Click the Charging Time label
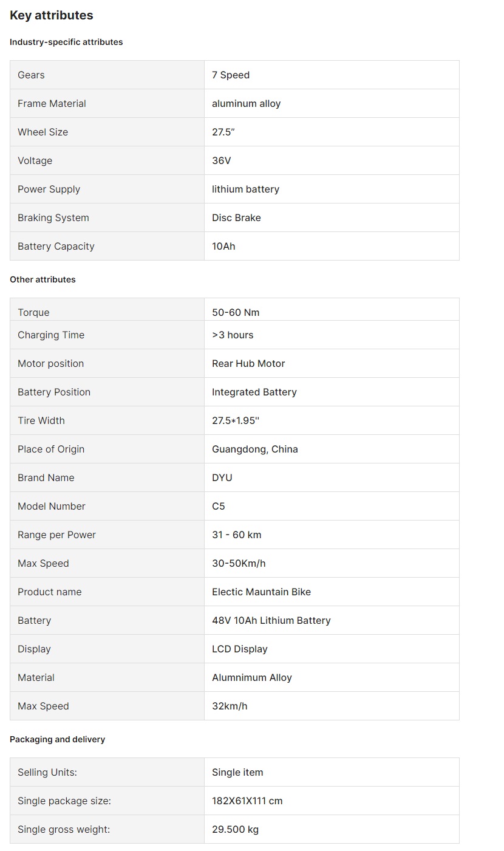The image size is (504, 851). [51, 335]
